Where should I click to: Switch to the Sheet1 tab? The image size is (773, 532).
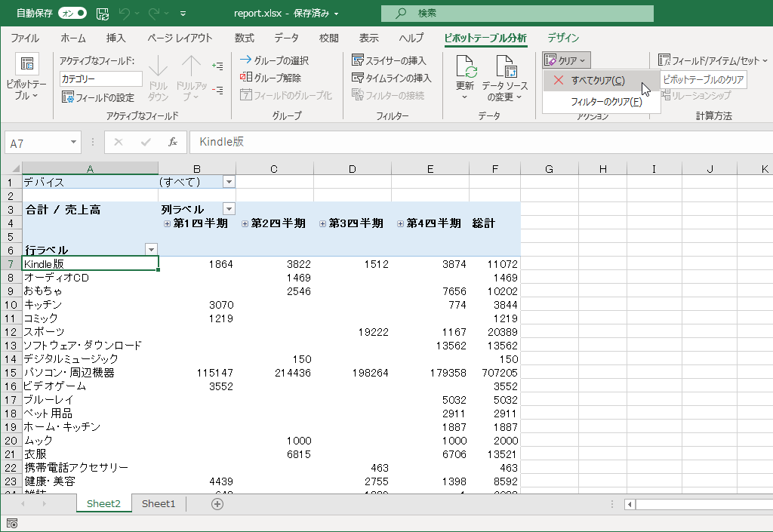(x=159, y=504)
